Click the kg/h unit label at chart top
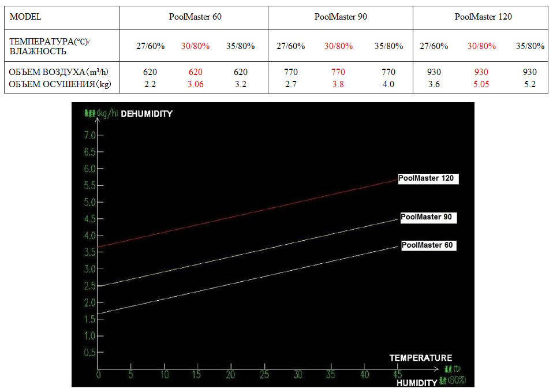This screenshot has height=392, width=553. pyautogui.click(x=107, y=113)
